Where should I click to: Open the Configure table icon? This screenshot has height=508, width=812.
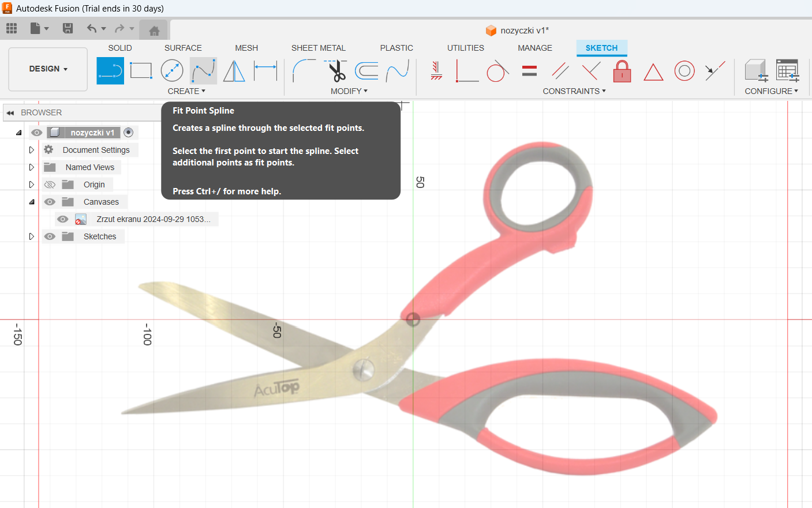788,71
